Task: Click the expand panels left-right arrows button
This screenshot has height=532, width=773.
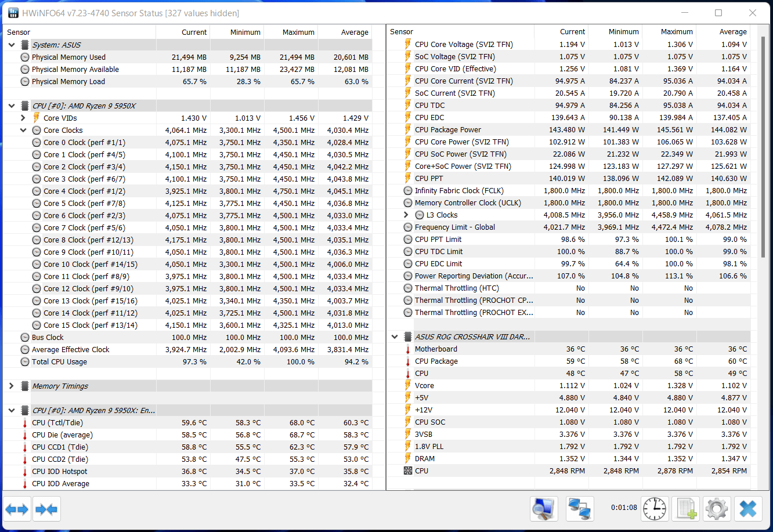Action: [17, 509]
